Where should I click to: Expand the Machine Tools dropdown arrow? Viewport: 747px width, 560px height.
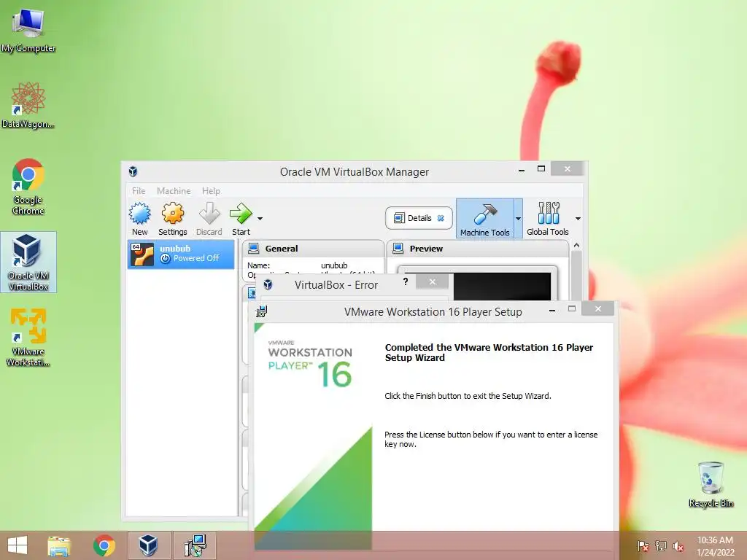(x=519, y=219)
